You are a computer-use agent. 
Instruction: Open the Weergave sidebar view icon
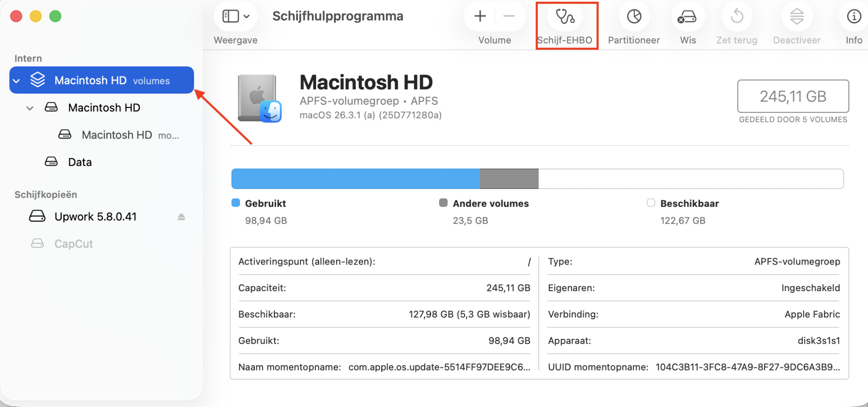[x=231, y=17]
